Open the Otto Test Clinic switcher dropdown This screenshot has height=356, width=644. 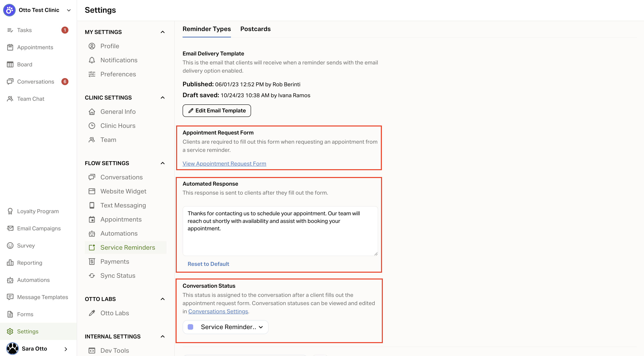click(69, 10)
